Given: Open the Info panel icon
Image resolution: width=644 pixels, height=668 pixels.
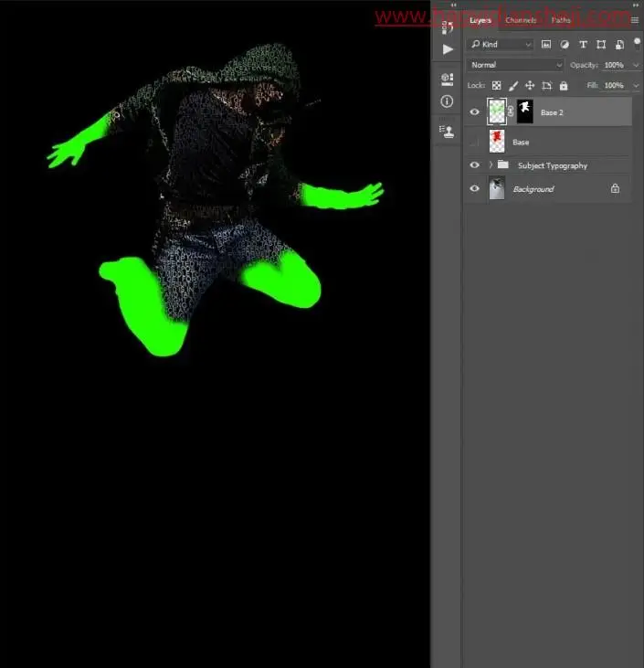Looking at the screenshot, I should click(x=447, y=101).
